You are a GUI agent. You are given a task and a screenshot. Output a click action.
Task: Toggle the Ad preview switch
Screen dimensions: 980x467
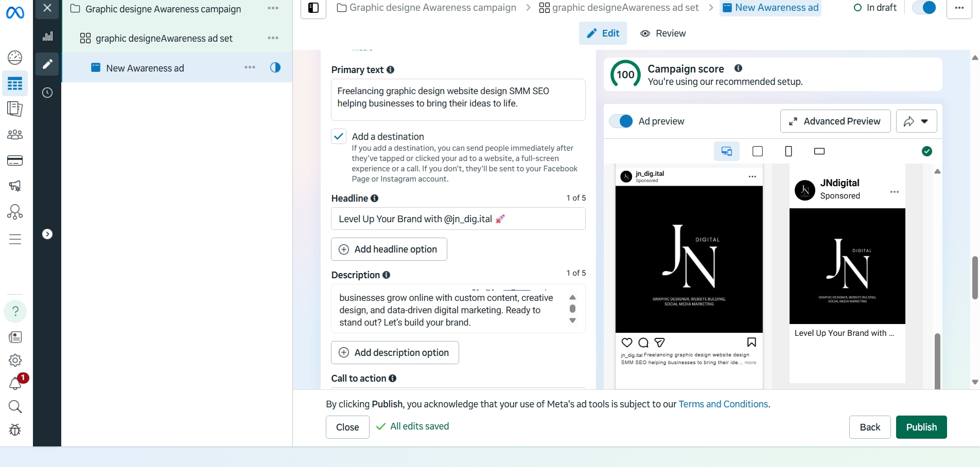tap(621, 121)
